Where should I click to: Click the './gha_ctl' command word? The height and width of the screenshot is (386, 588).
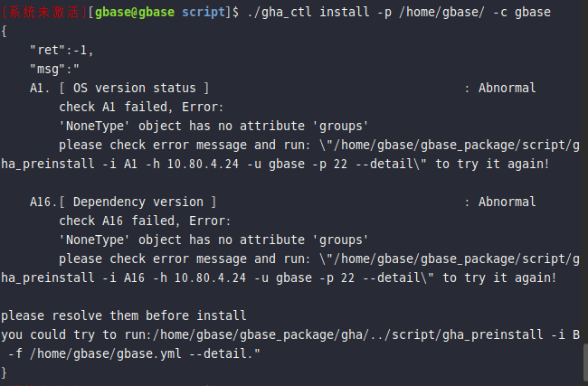coord(280,13)
